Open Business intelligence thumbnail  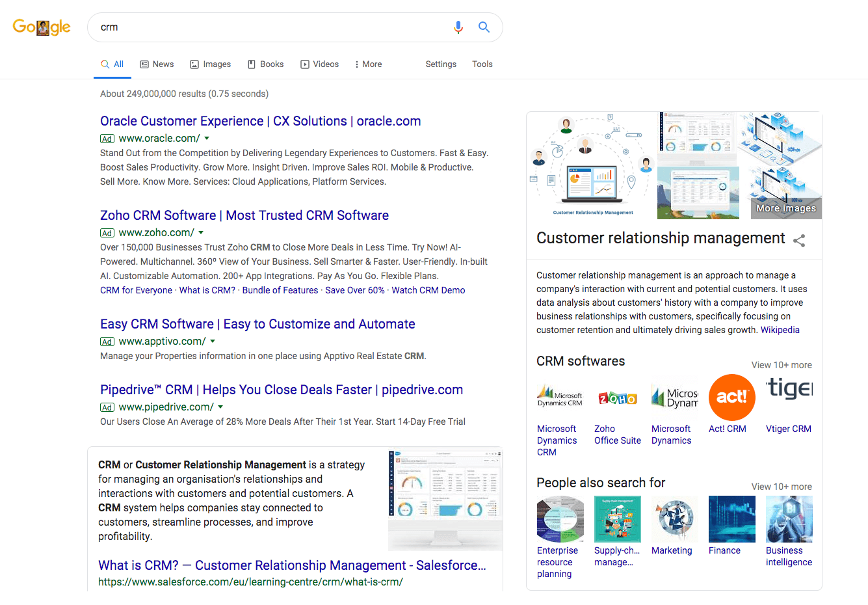click(x=789, y=518)
